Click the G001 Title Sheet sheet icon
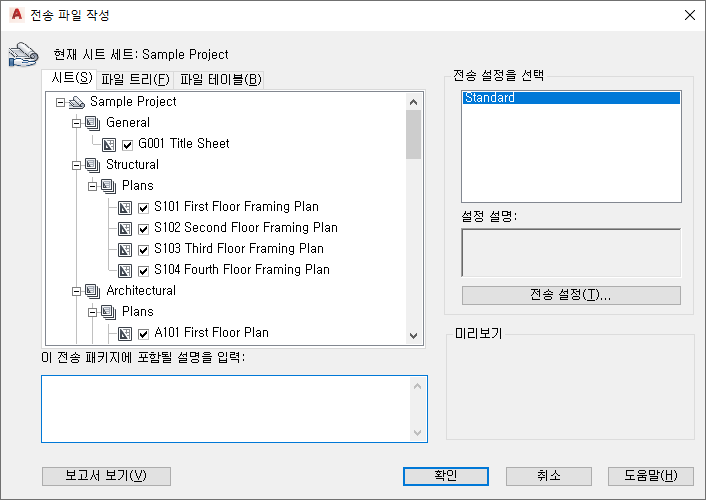The width and height of the screenshot is (706, 500). pos(109,144)
